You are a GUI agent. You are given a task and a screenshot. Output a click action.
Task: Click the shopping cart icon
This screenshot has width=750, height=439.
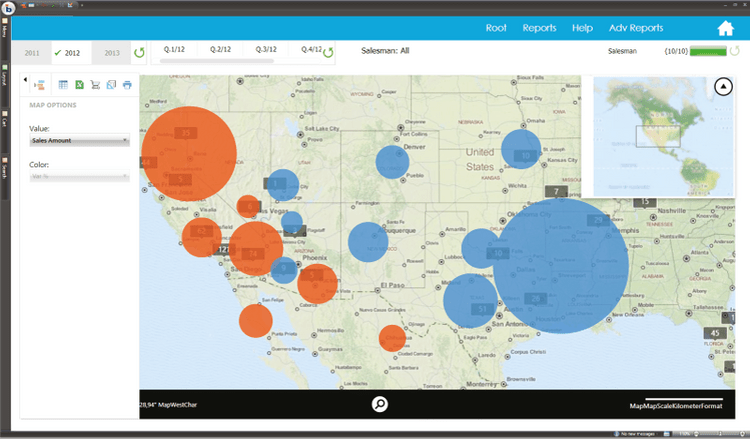click(x=95, y=85)
